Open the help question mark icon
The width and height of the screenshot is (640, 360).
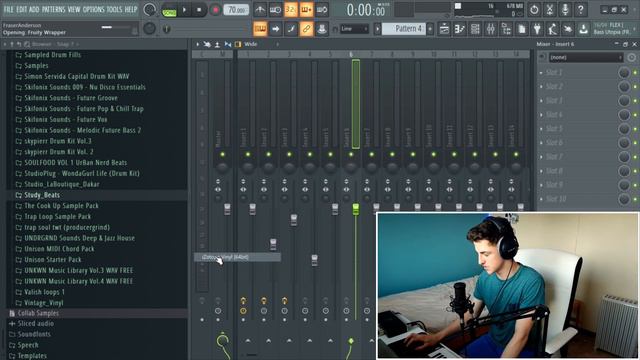point(580,9)
